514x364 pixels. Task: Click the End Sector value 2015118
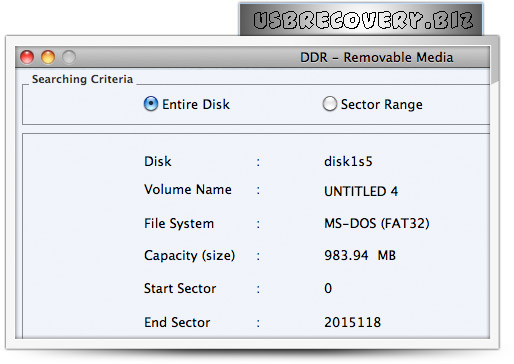click(x=352, y=322)
